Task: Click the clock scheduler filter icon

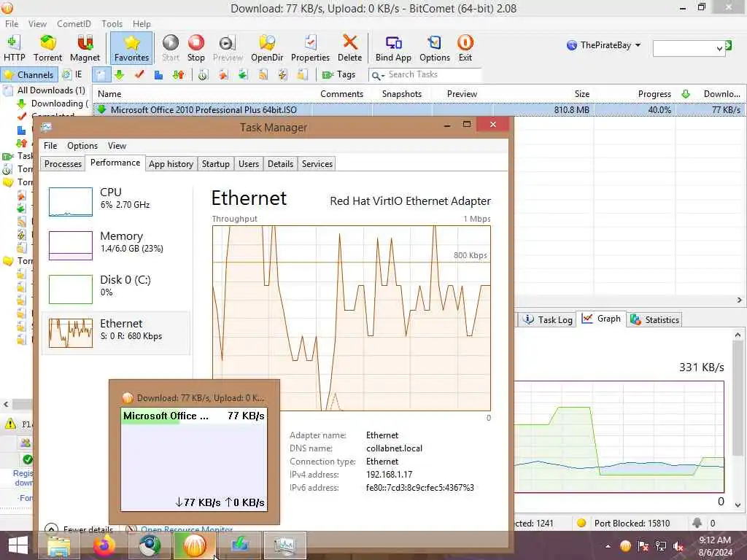Action: [204, 75]
